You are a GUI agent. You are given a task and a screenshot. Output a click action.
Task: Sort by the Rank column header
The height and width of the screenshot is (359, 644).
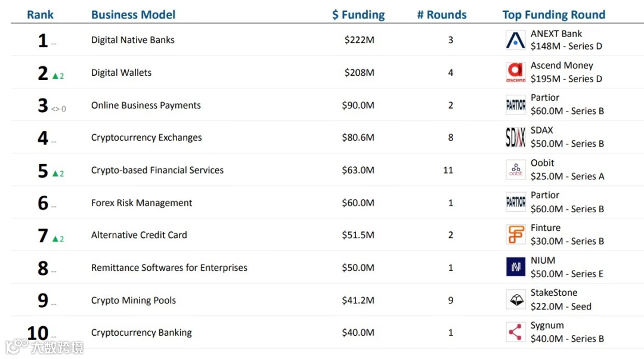[x=40, y=15]
